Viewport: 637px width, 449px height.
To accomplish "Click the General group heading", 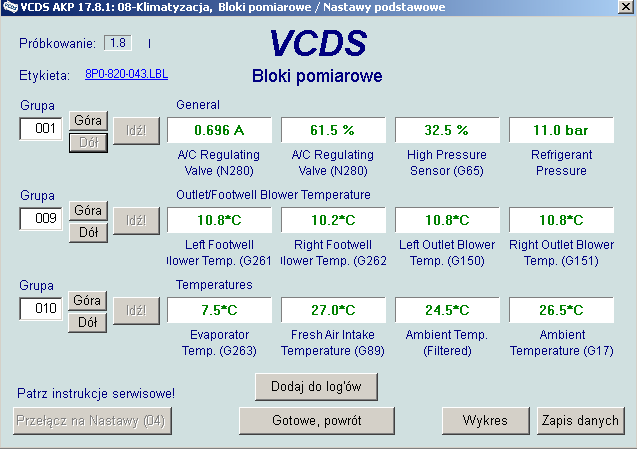I will pyautogui.click(x=198, y=105).
